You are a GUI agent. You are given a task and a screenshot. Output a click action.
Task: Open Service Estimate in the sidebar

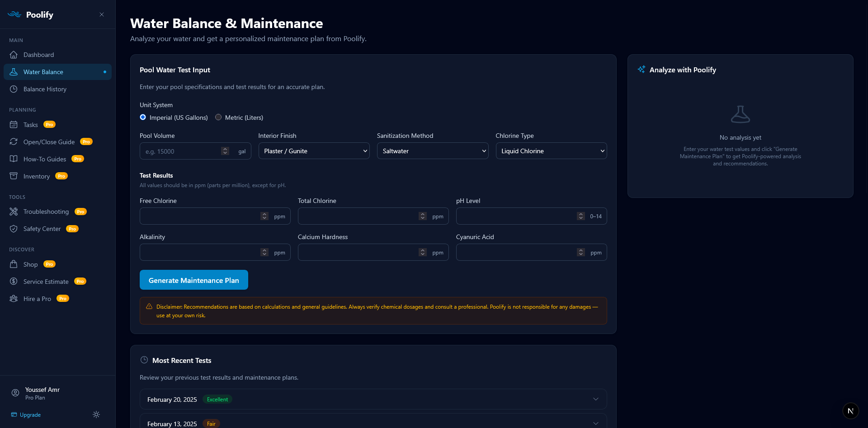coord(57,281)
